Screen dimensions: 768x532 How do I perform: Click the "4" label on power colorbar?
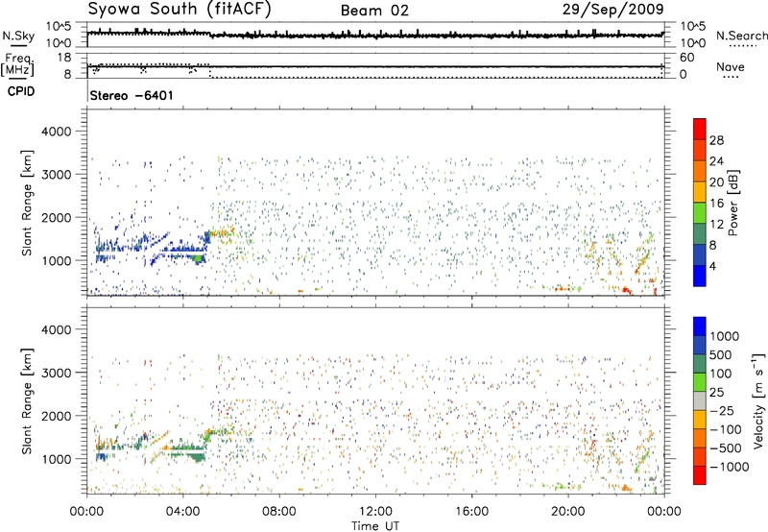pos(712,266)
